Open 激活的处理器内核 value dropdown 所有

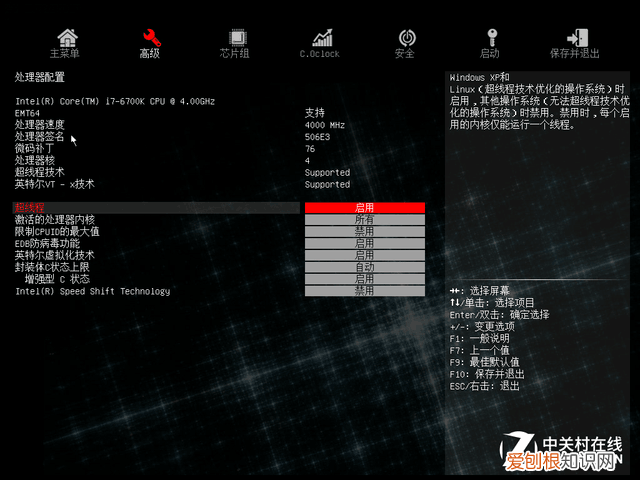(x=364, y=220)
